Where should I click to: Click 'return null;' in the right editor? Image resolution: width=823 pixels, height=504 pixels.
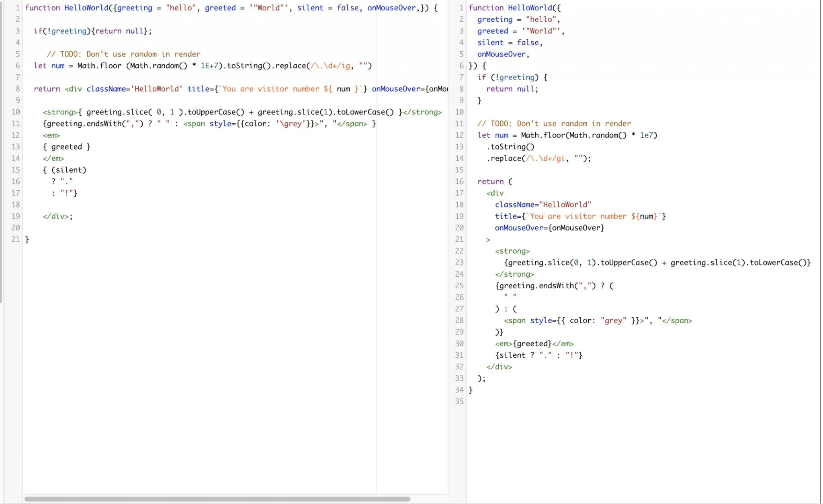pyautogui.click(x=512, y=89)
